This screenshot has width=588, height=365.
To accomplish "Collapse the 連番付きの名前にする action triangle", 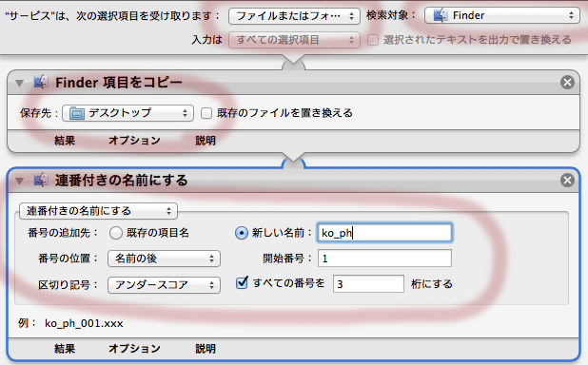I will (19, 181).
